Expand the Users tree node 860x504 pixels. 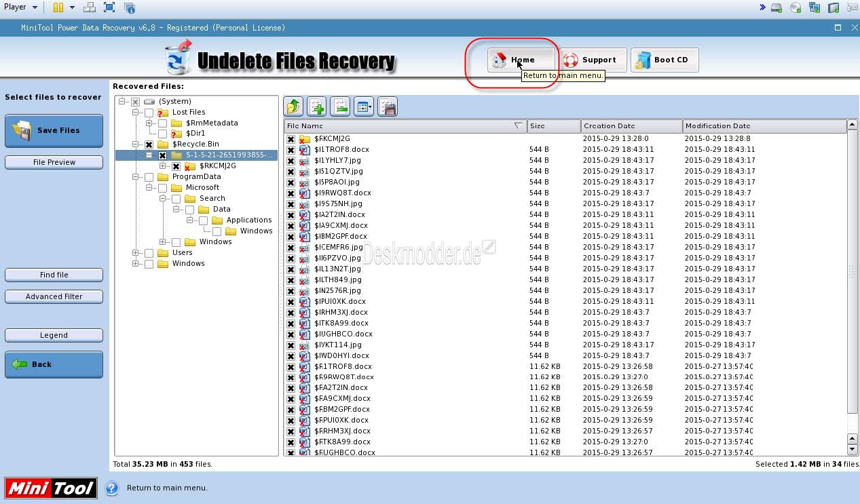click(x=136, y=253)
